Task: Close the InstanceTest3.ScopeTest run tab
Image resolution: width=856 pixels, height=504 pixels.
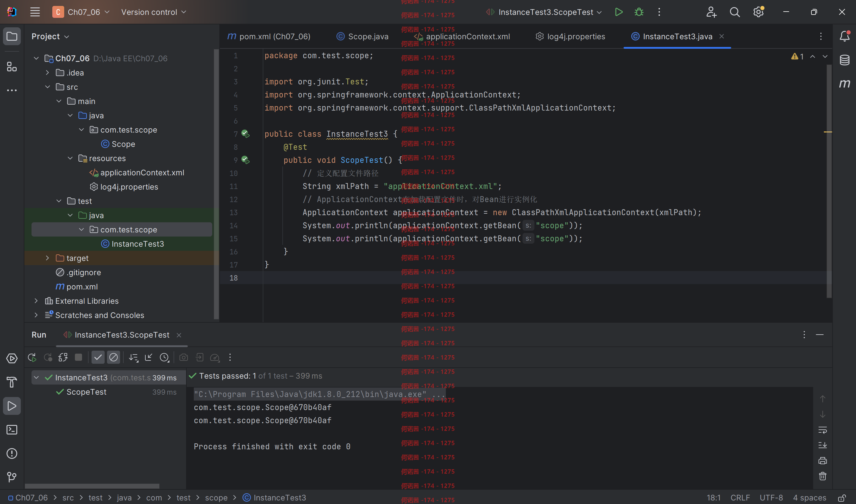Action: (179, 335)
